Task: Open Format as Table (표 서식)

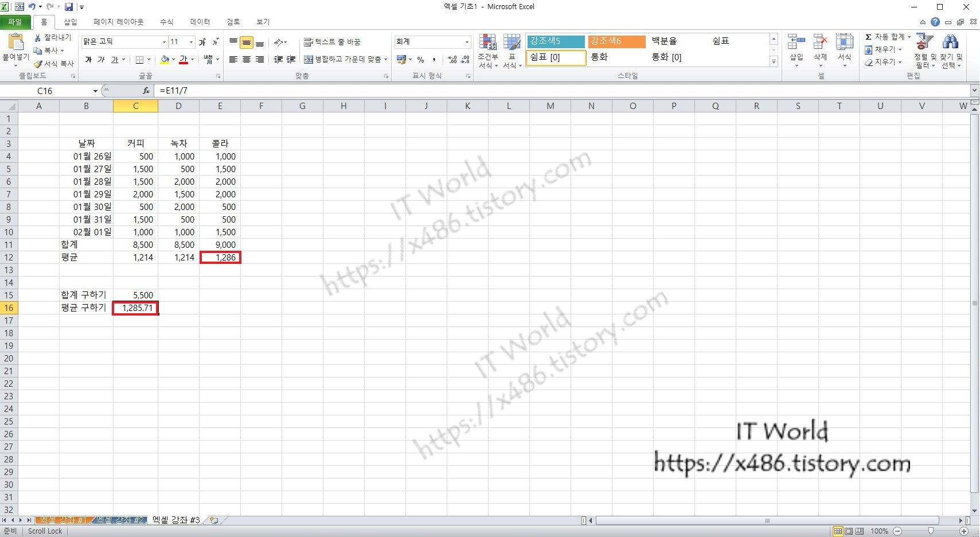Action: pyautogui.click(x=512, y=51)
